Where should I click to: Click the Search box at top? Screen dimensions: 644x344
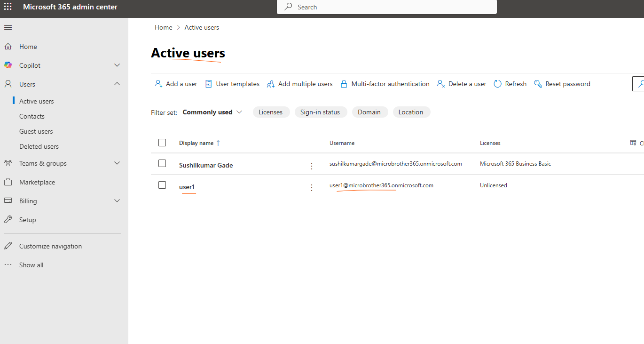386,7
